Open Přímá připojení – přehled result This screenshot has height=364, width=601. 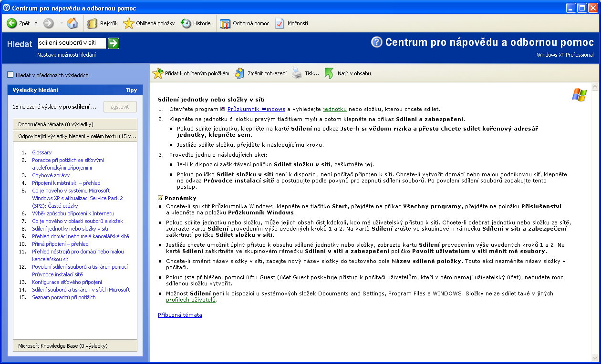tap(60, 244)
